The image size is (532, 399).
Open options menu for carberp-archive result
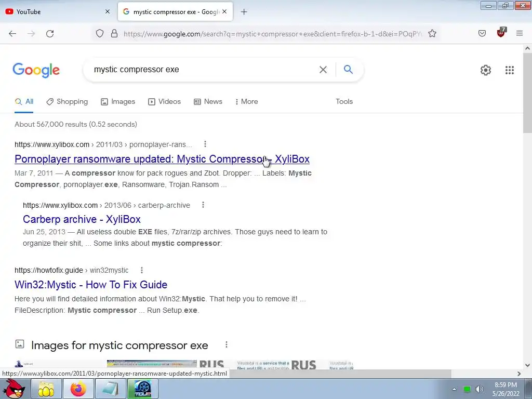(203, 205)
